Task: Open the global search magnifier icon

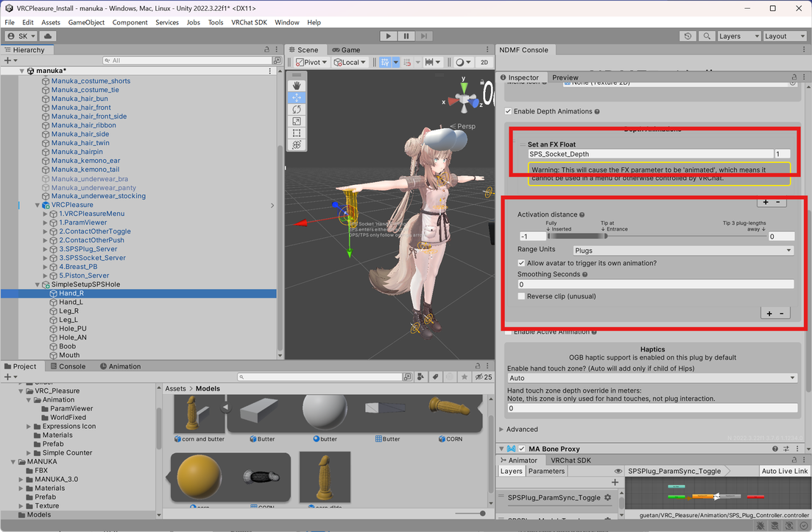Action: click(x=706, y=36)
